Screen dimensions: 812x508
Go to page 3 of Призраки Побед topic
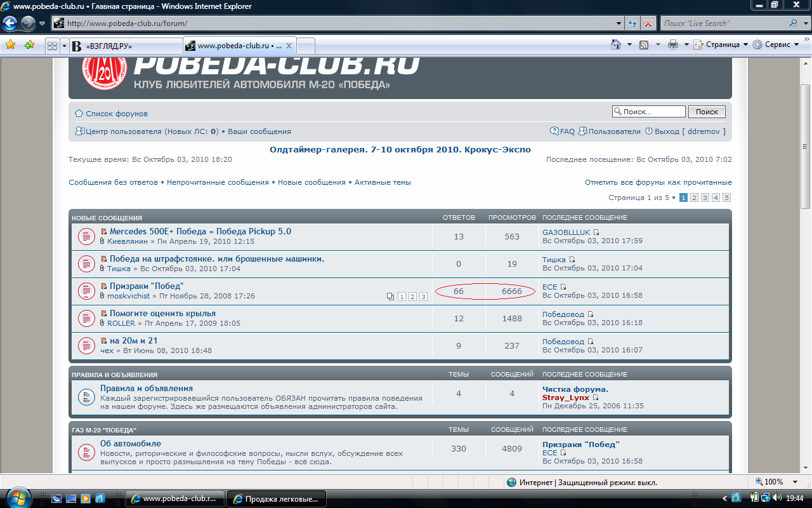pyautogui.click(x=423, y=297)
